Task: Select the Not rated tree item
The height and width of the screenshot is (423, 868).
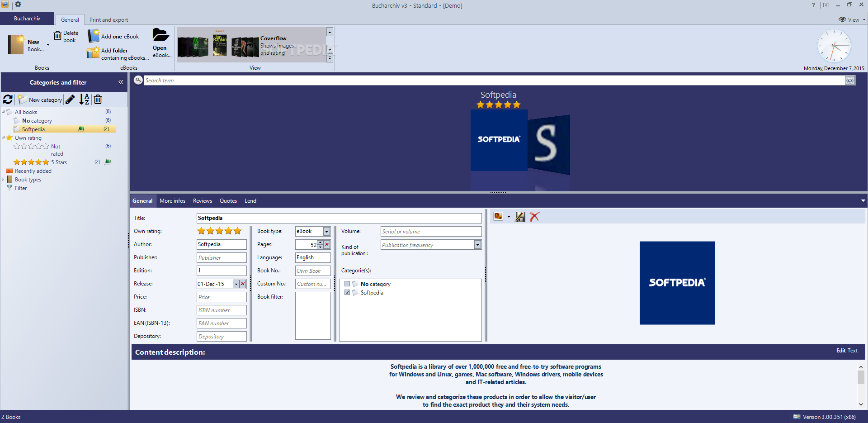Action: click(56, 150)
